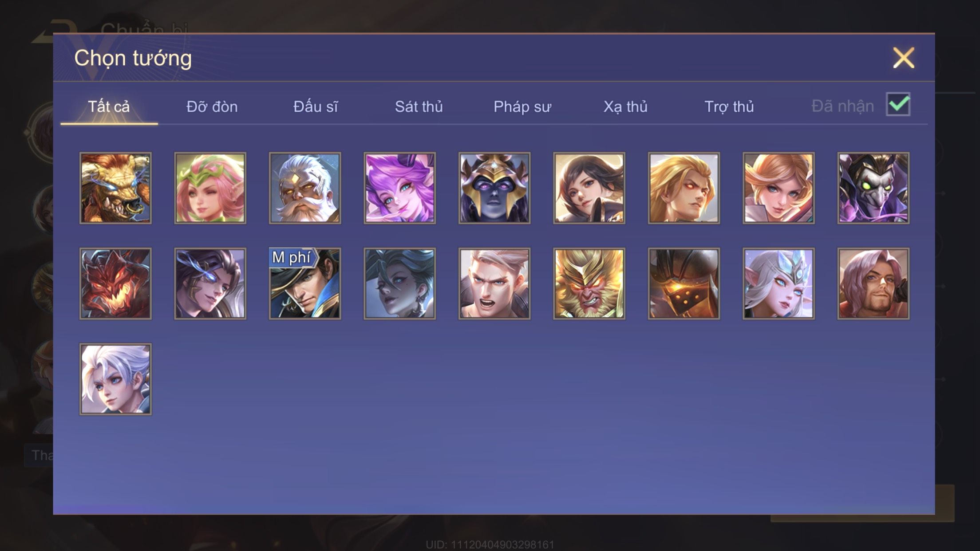Viewport: 980px width, 551px height.
Task: Filter heroes by 'Sát thủ' tab
Action: click(419, 106)
